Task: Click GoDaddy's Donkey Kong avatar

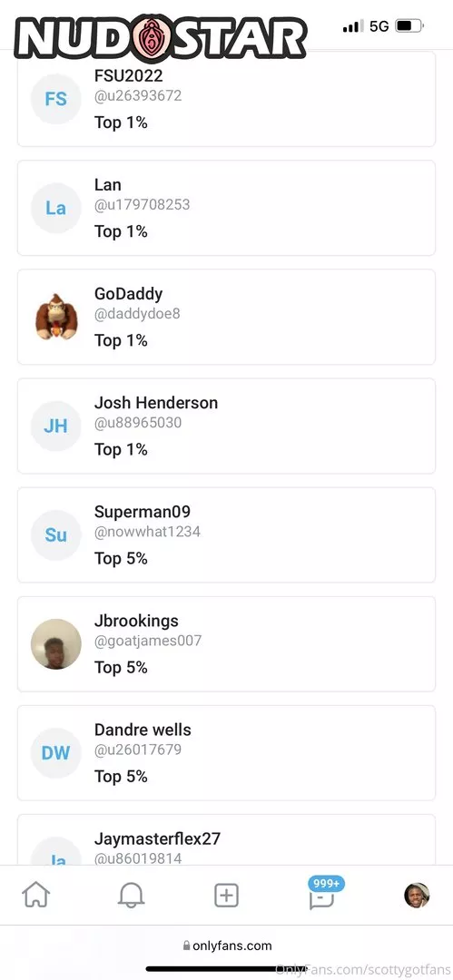Action: click(55, 317)
